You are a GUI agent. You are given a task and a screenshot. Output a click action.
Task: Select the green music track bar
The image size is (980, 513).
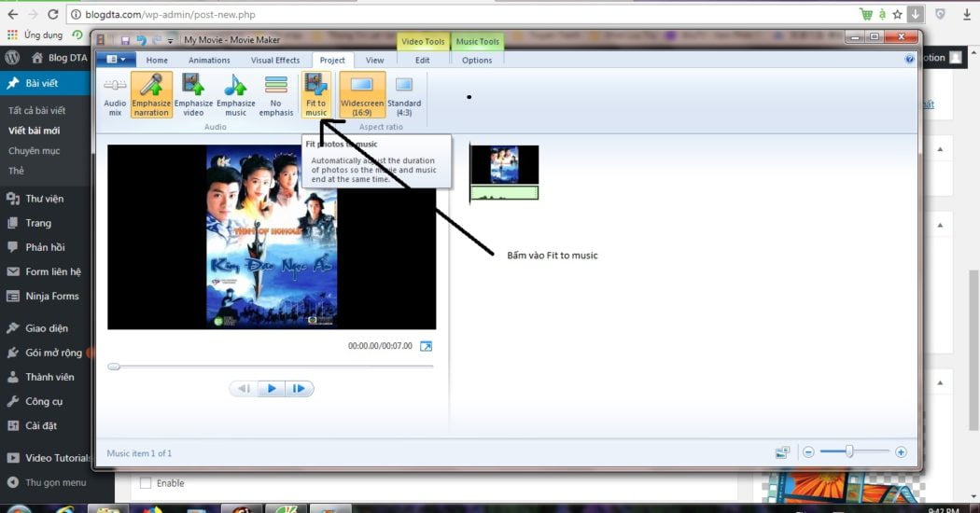(x=504, y=192)
